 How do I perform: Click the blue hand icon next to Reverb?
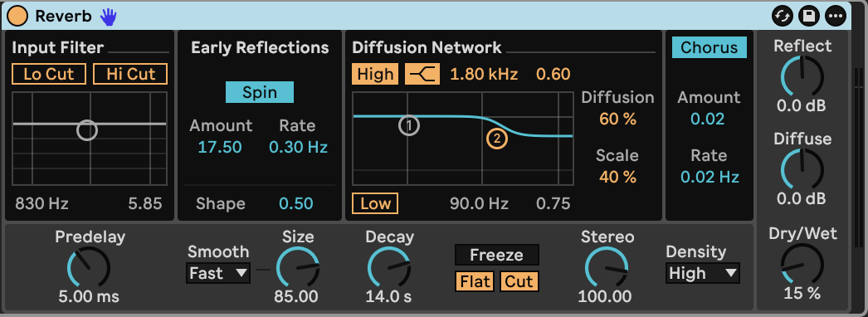coord(109,17)
